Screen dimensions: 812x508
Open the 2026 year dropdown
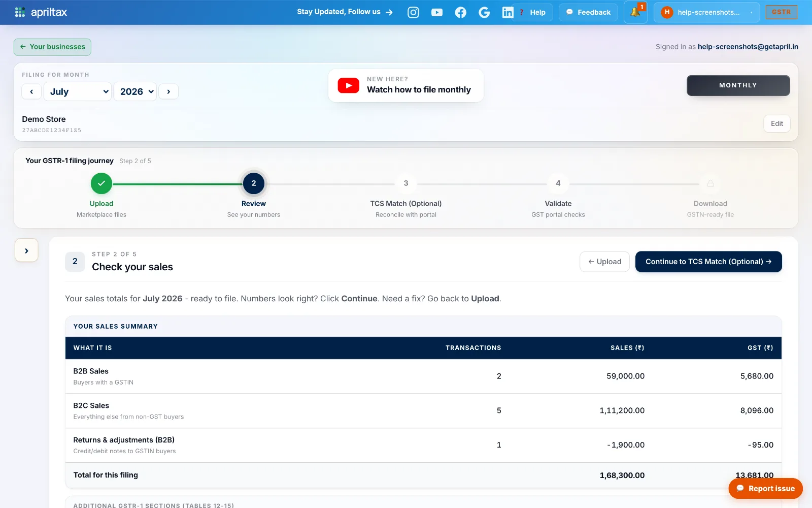coord(135,91)
